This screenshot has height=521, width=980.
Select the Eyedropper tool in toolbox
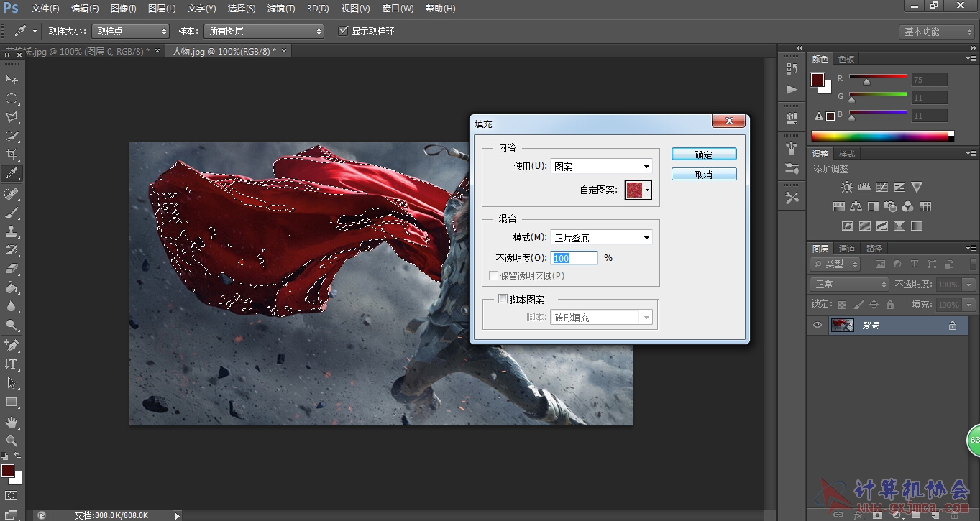coord(12,173)
